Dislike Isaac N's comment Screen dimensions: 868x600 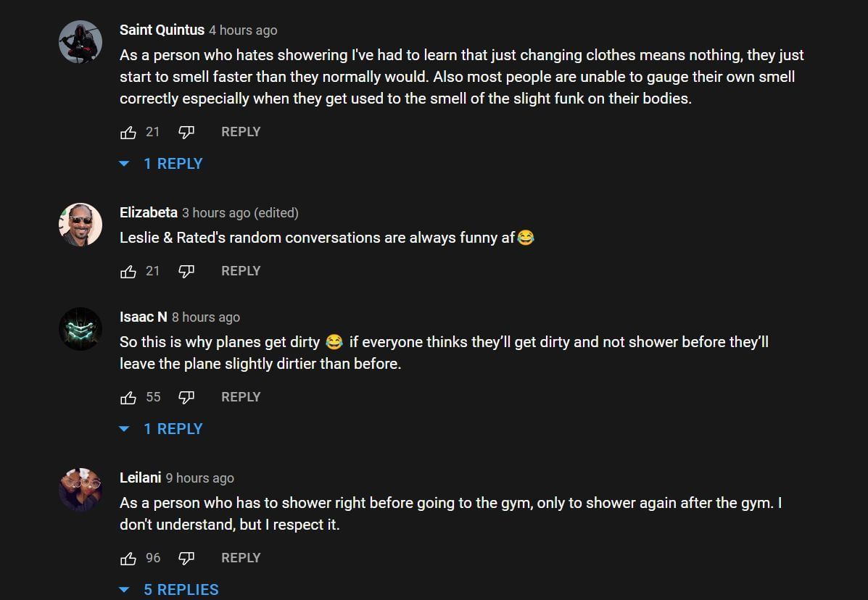186,397
